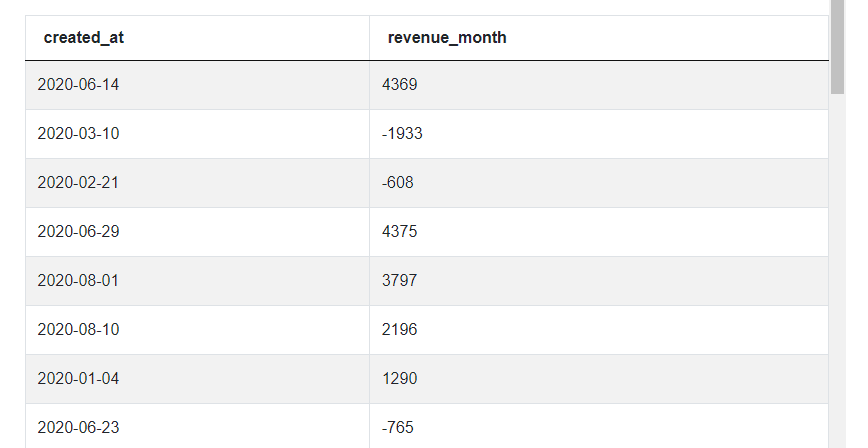The width and height of the screenshot is (868, 448).
Task: Click the vertical scrollbar thumb
Action: [838, 45]
